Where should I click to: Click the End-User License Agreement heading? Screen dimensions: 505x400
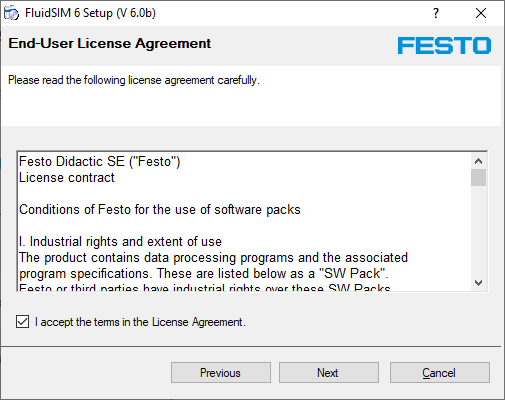coord(110,44)
